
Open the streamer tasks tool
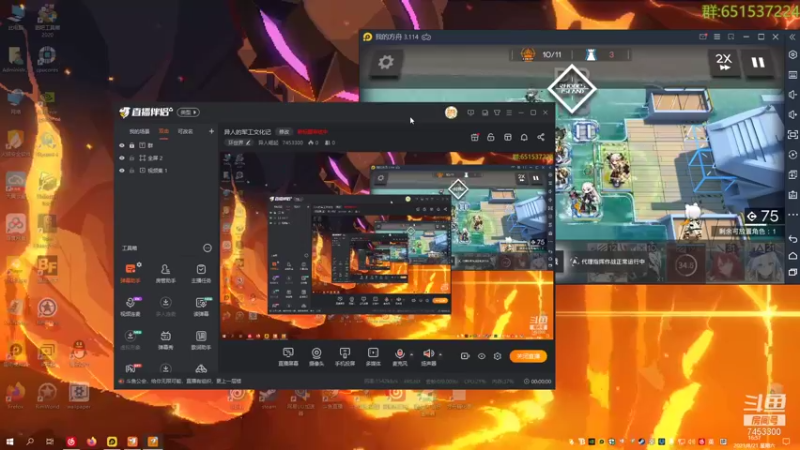coord(201,273)
